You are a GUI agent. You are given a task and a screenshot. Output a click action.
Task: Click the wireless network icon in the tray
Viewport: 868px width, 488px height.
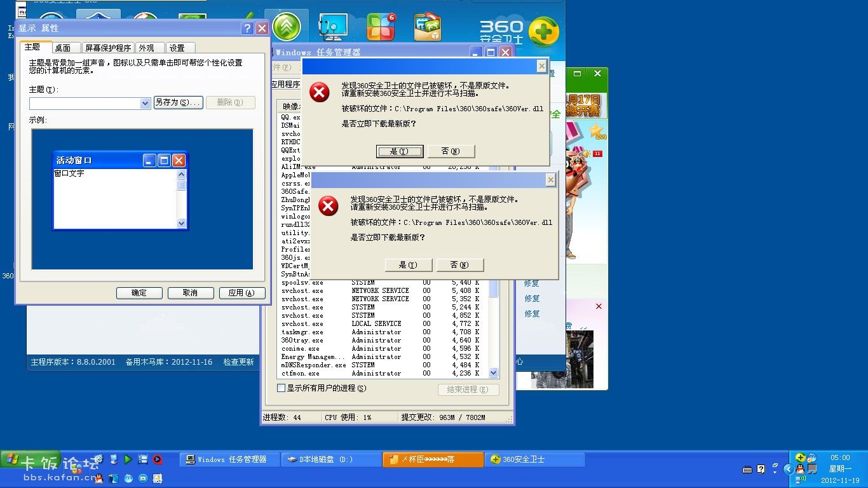pos(801,479)
